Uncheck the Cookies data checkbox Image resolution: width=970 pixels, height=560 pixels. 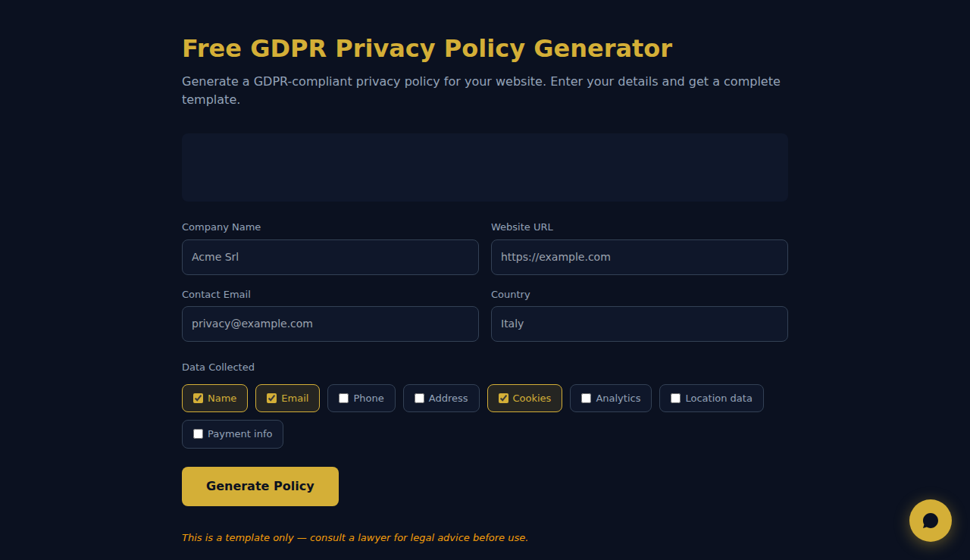[504, 399]
